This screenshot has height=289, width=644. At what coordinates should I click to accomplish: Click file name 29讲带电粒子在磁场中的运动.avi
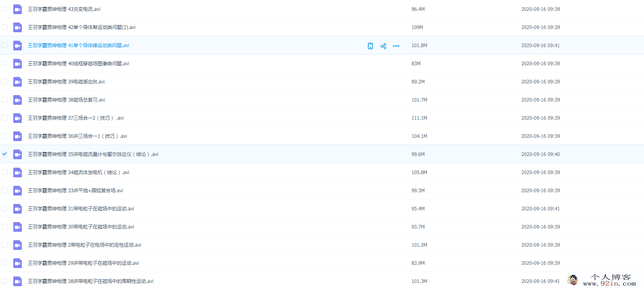tap(83, 263)
